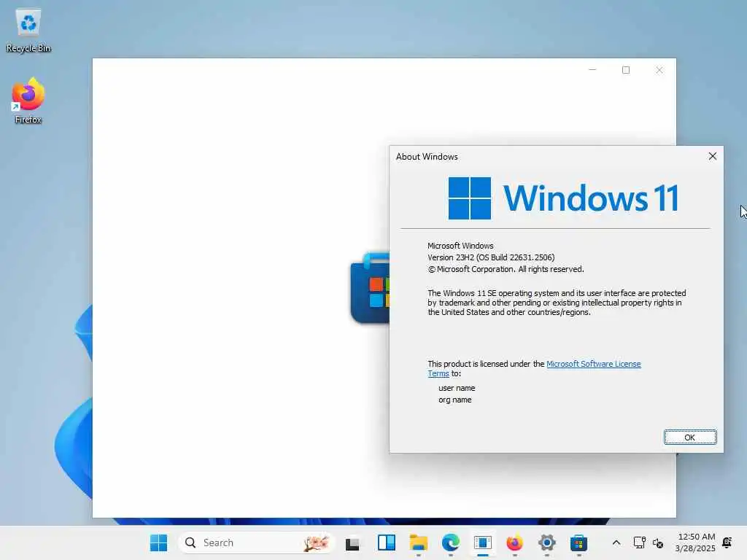Image resolution: width=747 pixels, height=560 pixels.
Task: Select the active winver app taskbar icon
Action: tap(483, 542)
